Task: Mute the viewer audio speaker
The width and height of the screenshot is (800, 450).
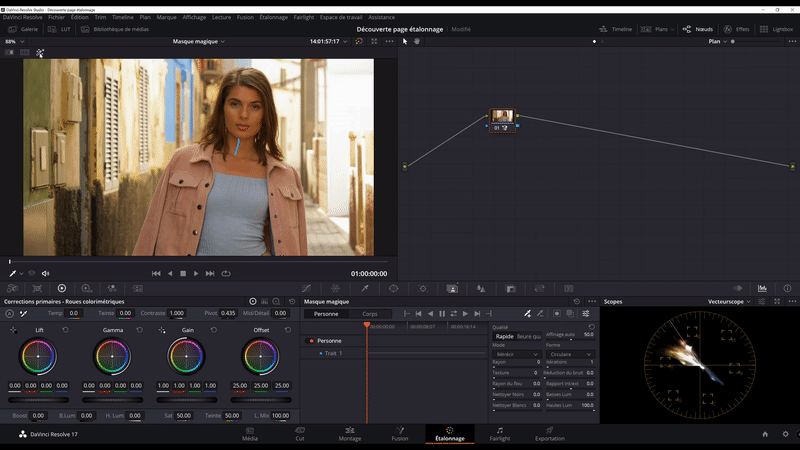Action: pos(46,273)
